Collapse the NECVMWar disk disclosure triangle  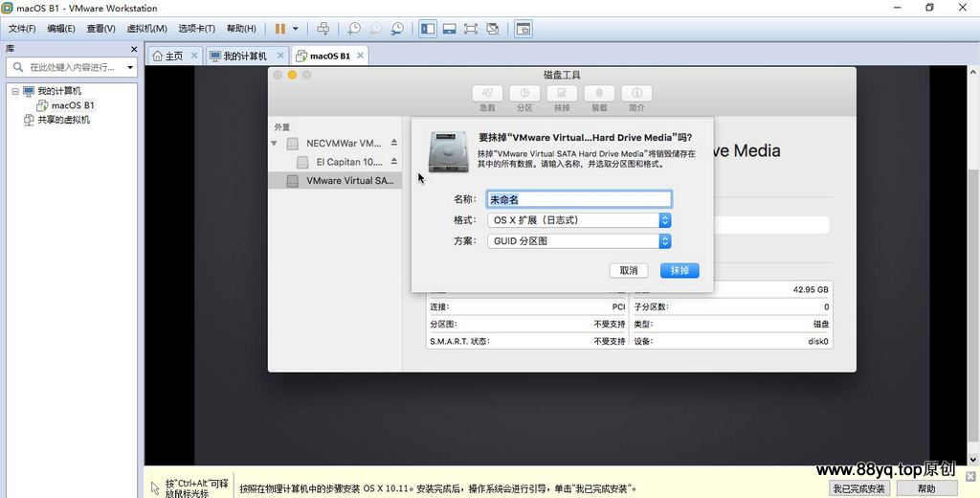274,144
